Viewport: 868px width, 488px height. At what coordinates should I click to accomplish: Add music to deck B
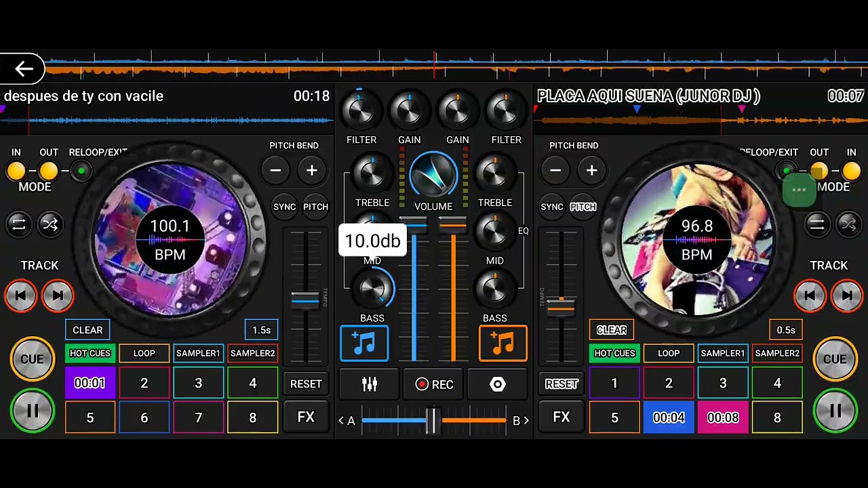tap(503, 343)
